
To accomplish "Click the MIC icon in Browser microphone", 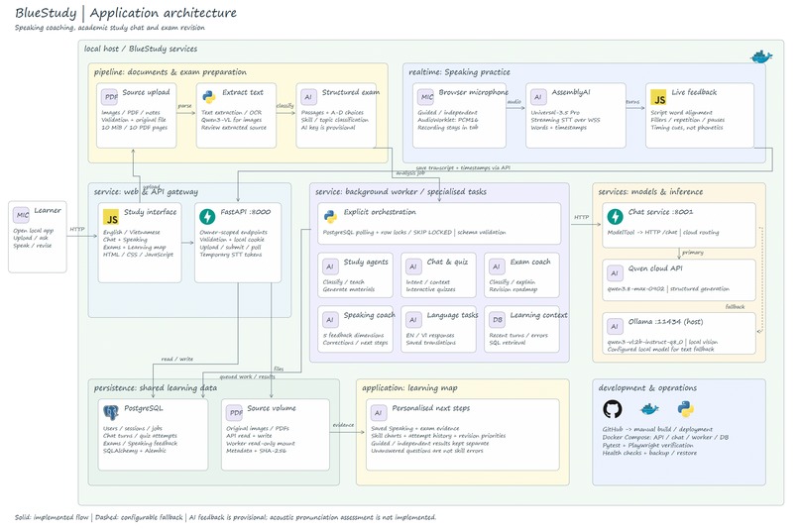I will coord(426,97).
